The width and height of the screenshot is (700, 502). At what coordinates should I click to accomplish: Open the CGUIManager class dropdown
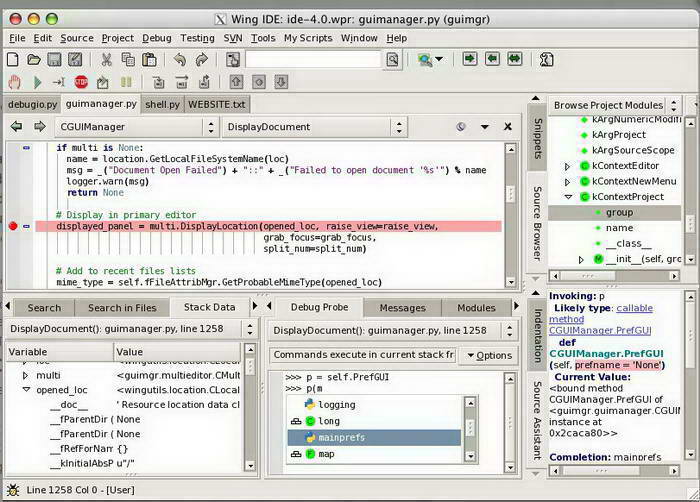tap(136, 127)
